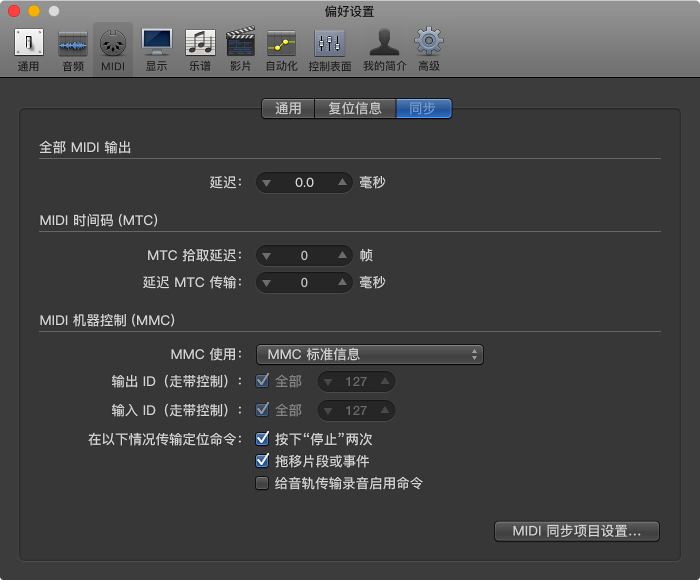Image resolution: width=700 pixels, height=580 pixels.
Task: Switch to the 通用 sub-tab
Action: (x=288, y=108)
